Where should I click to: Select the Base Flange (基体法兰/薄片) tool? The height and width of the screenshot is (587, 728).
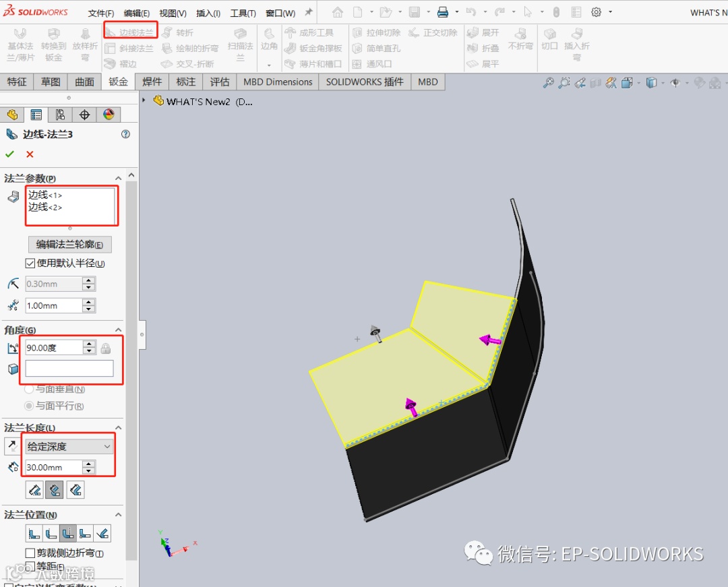20,45
